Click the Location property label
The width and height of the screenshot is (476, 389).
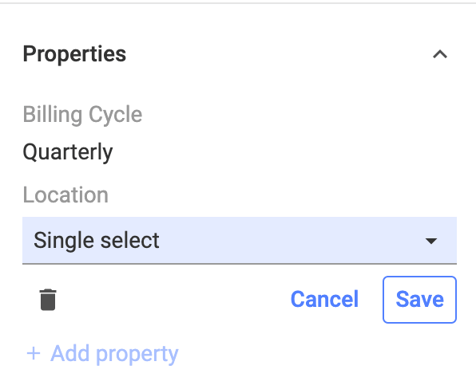[x=65, y=195]
